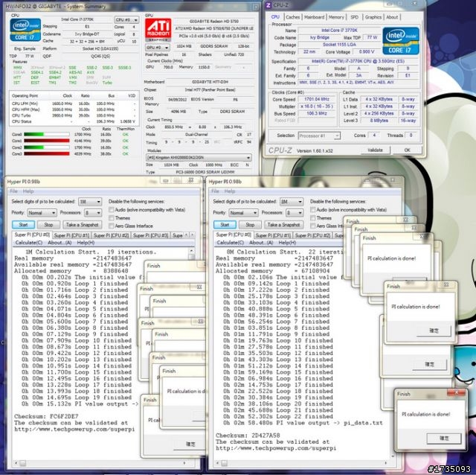Screen dimensions: 476x475
Task: Select Super PI [CPU #1] tab in right Hyper PI
Action: pyautogui.click(x=273, y=235)
